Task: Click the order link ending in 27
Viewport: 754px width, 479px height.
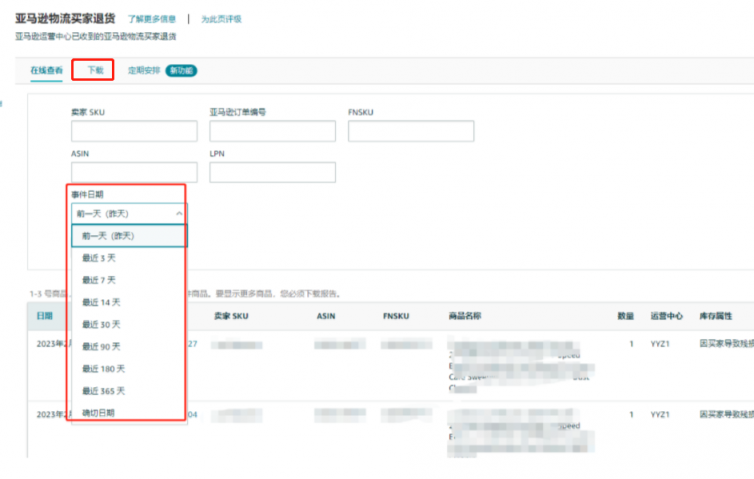Action: click(192, 344)
